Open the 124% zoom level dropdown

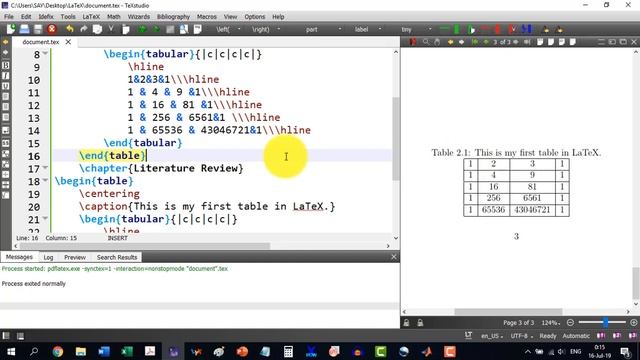[551, 322]
